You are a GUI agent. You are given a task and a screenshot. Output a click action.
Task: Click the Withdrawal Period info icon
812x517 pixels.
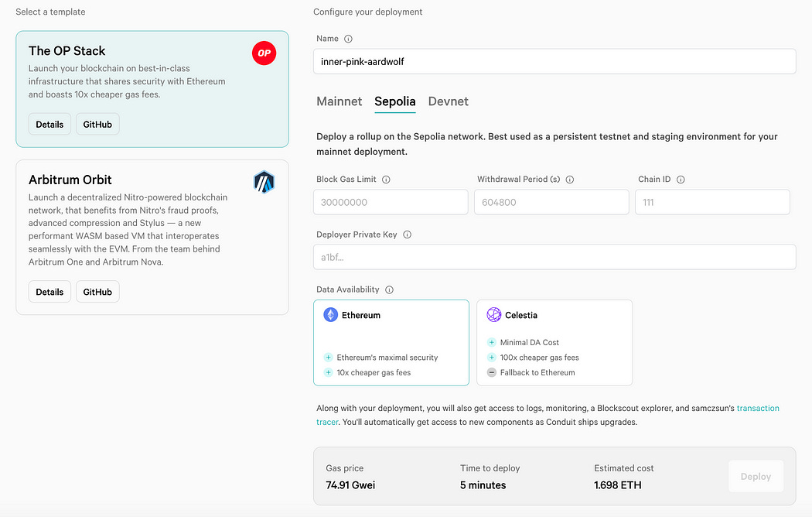[x=570, y=180]
